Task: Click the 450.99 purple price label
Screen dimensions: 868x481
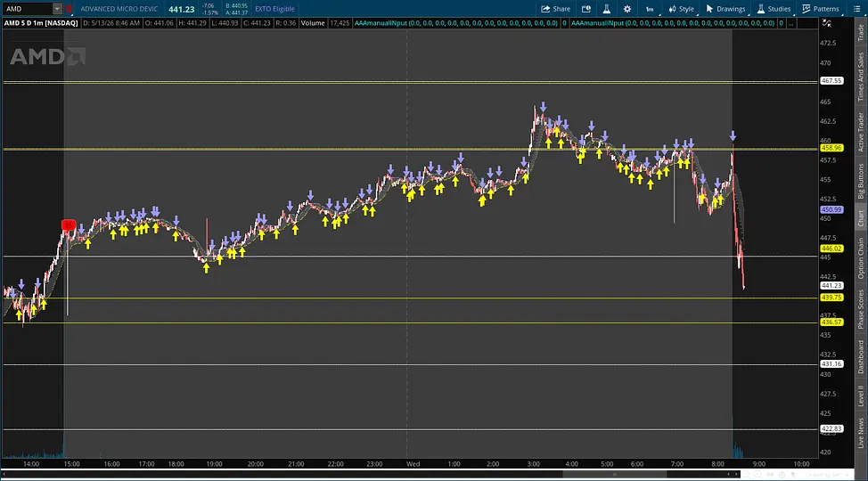Action: [x=831, y=210]
